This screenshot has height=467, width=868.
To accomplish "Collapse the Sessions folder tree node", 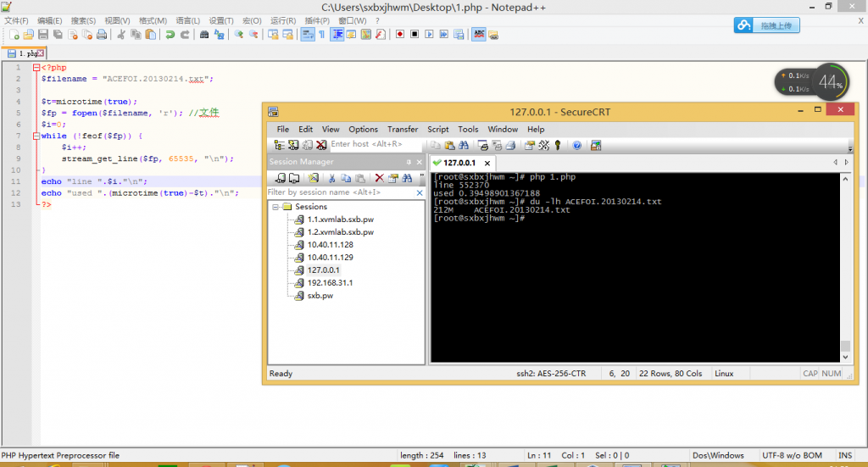I will coord(276,206).
